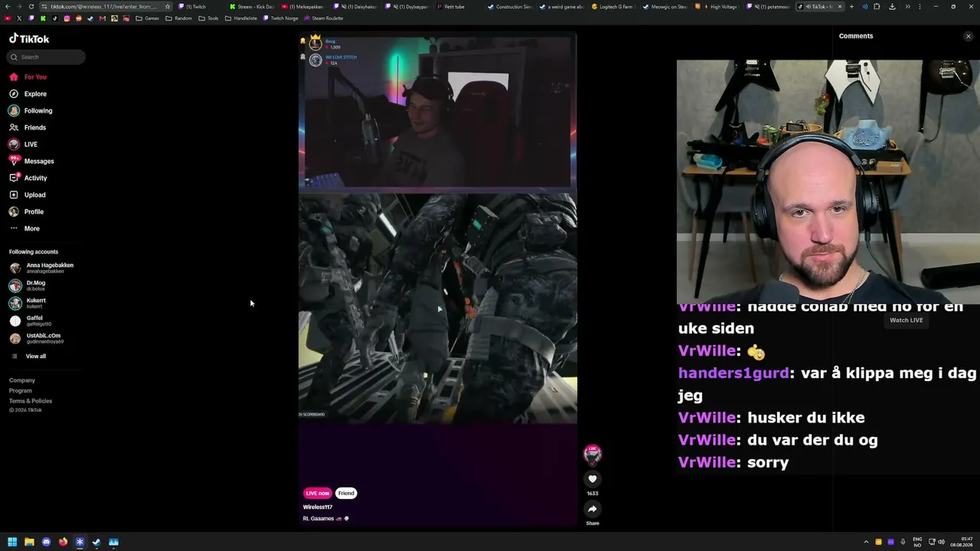Image resolution: width=980 pixels, height=551 pixels.
Task: Open File Explorer from the taskbar
Action: click(x=29, y=543)
